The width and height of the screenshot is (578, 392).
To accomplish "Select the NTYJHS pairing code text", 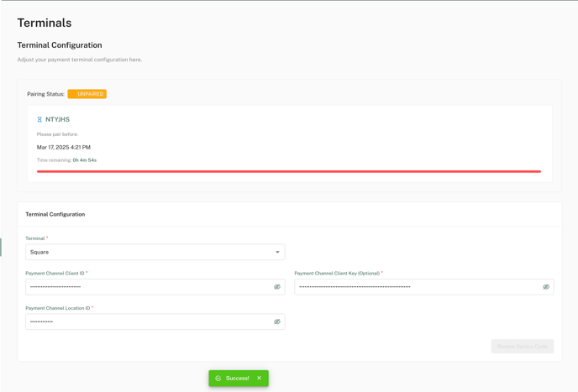I will click(x=58, y=120).
